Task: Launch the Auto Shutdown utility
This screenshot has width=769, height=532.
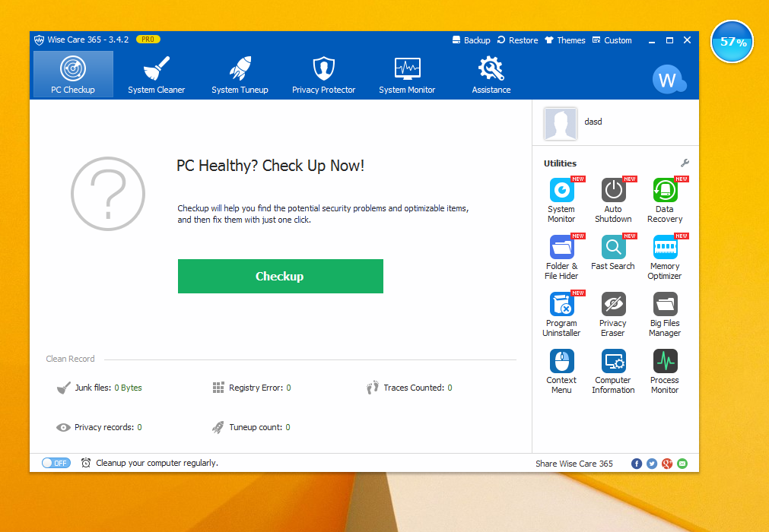Action: pos(613,201)
